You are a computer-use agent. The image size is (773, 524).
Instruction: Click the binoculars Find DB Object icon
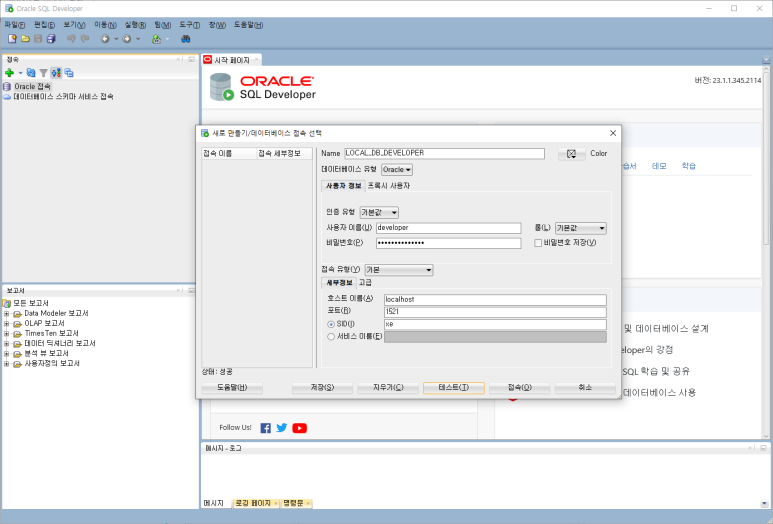coord(185,38)
